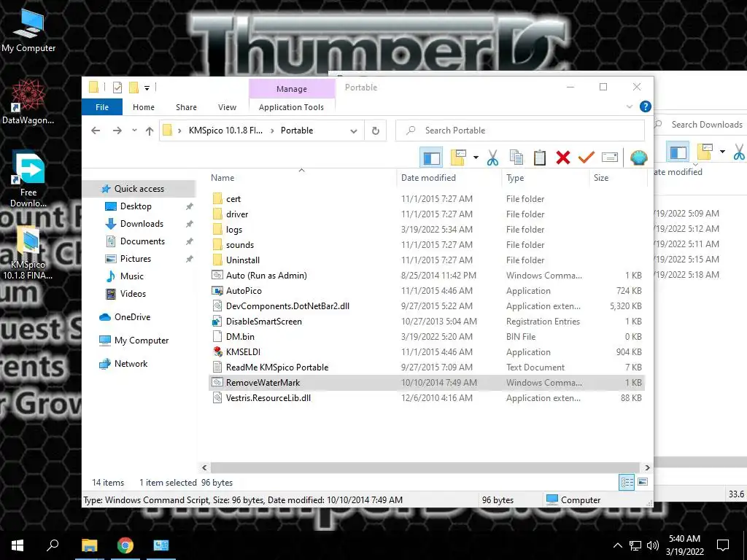Screen dimensions: 747x560
Task: Expand the address bar history dropdown
Action: [354, 131]
